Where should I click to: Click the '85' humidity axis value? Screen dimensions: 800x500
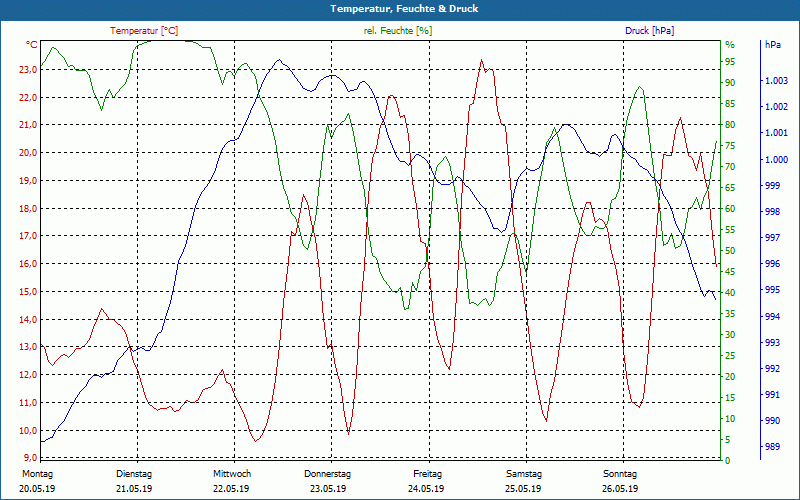pyautogui.click(x=730, y=104)
